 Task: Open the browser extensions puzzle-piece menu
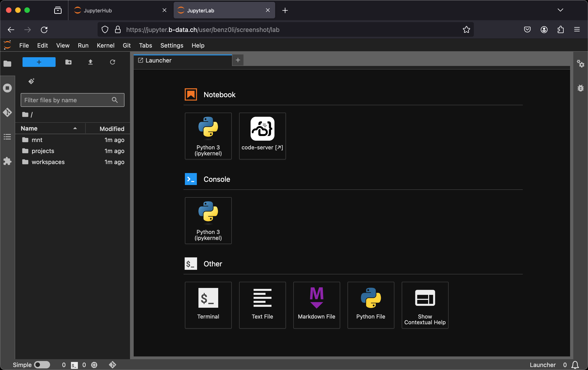pyautogui.click(x=560, y=30)
